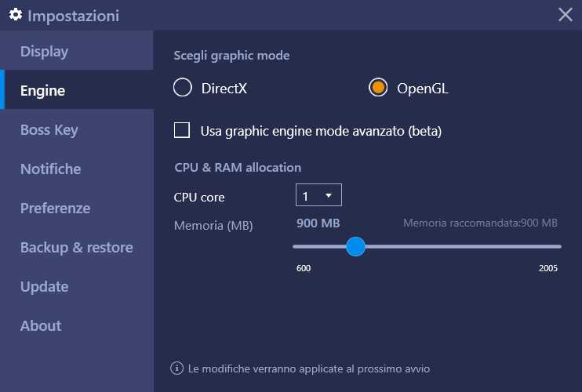Click the info icon beside restart notice
The image size is (582, 392).
[x=176, y=368]
